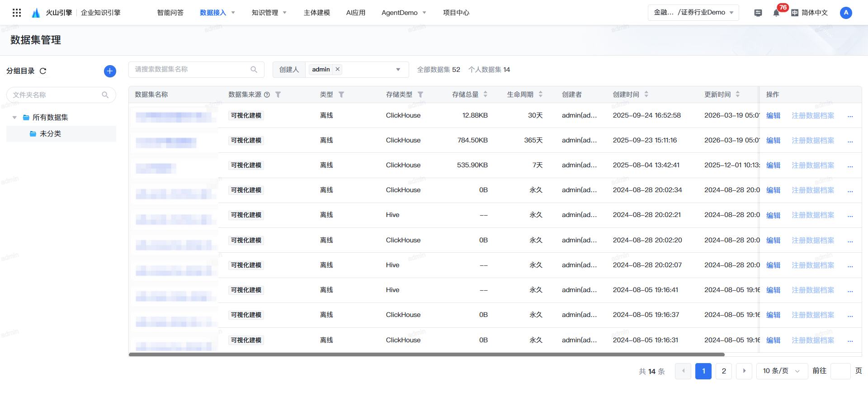Go to page 2 of results
The width and height of the screenshot is (868, 397).
click(724, 371)
